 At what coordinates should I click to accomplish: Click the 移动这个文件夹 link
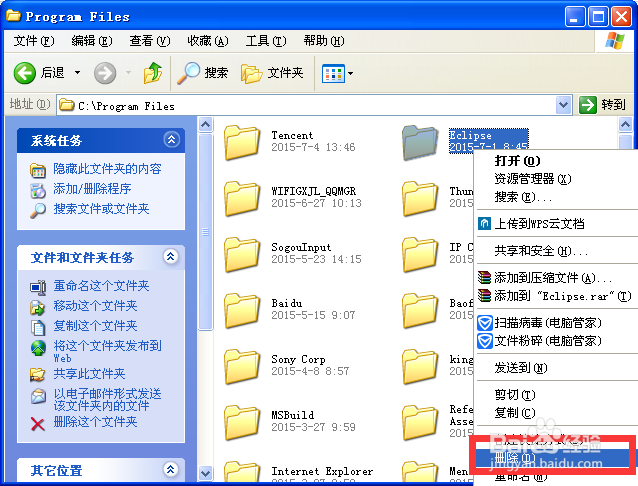click(x=95, y=306)
